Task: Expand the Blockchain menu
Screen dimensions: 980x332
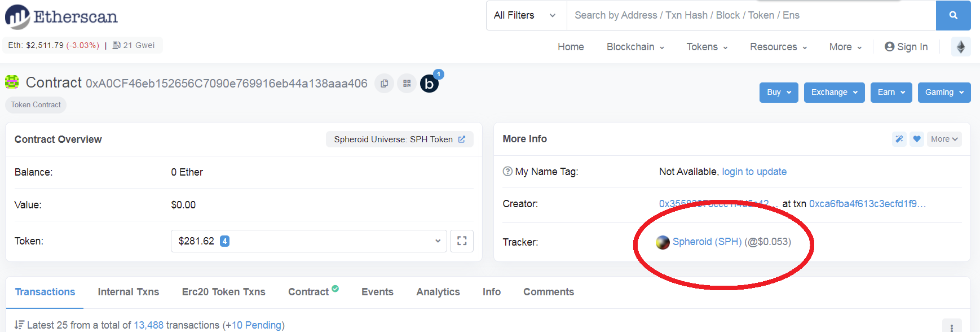Action: click(635, 47)
